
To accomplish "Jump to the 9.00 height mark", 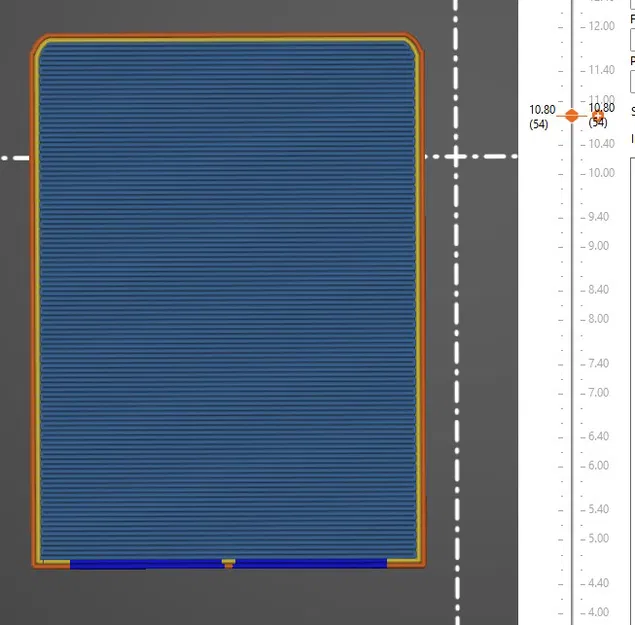I will tap(598, 246).
